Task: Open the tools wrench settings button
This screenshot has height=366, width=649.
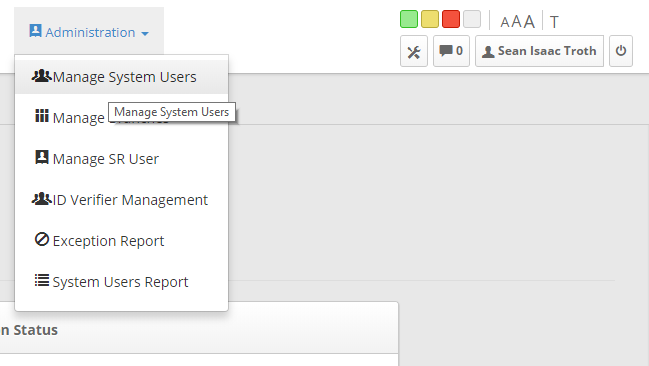Action: tap(414, 51)
